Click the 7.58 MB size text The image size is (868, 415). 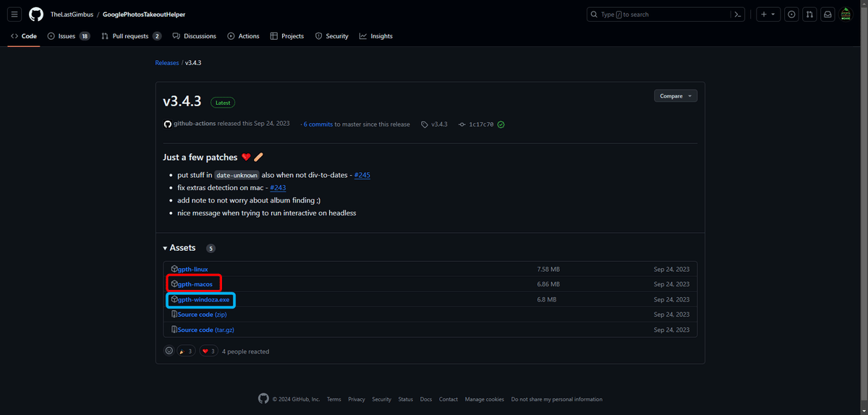pyautogui.click(x=548, y=269)
